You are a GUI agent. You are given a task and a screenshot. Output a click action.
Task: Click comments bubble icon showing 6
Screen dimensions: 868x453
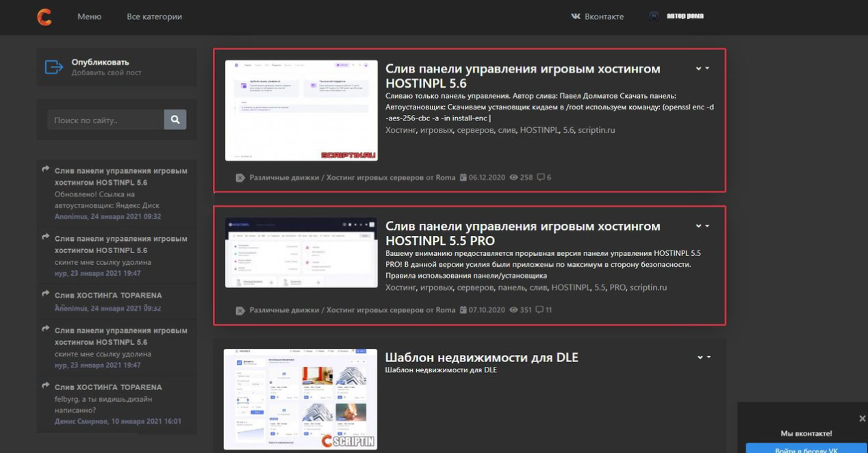click(541, 177)
